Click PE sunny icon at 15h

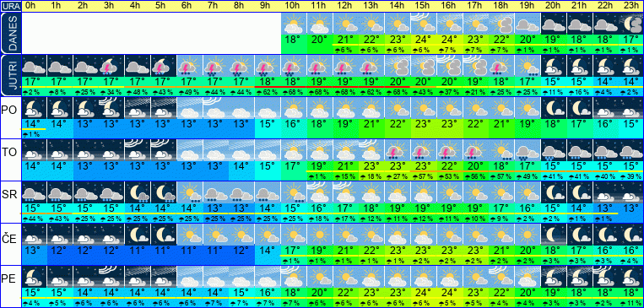pyautogui.click(x=424, y=277)
